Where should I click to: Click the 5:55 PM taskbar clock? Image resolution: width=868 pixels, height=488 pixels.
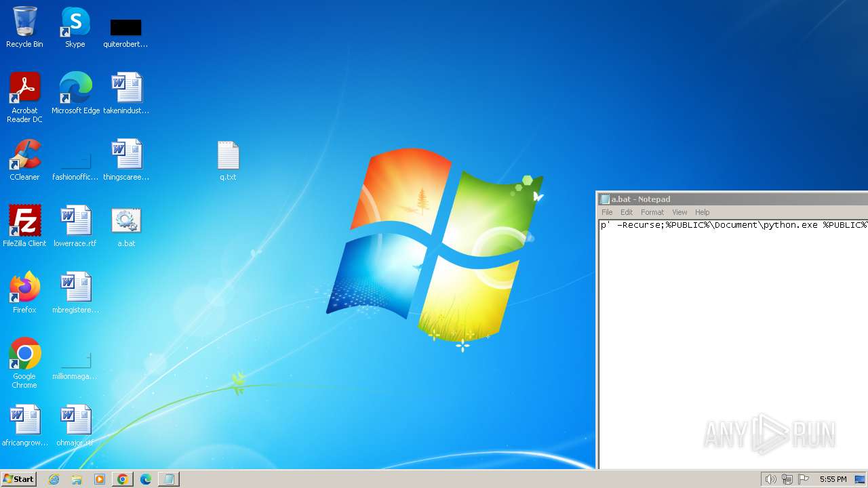point(833,479)
